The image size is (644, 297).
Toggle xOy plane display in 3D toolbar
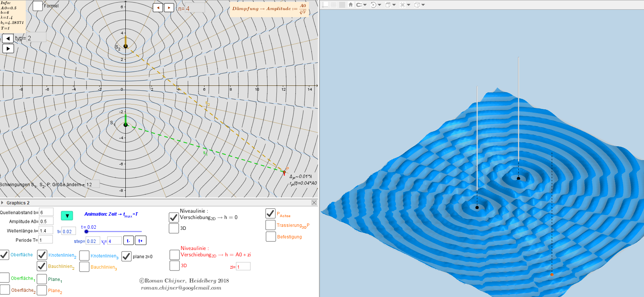342,4
